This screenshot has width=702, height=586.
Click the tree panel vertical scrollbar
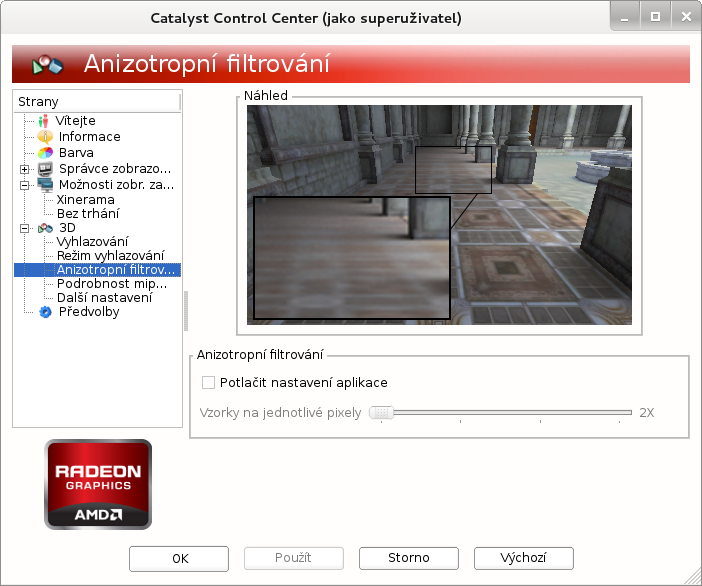click(186, 311)
